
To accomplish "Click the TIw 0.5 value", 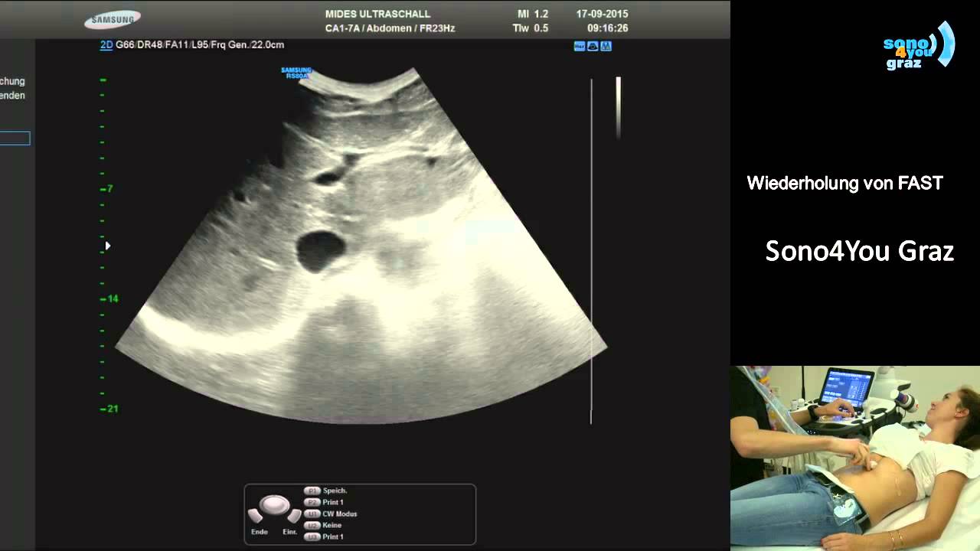I will [531, 28].
